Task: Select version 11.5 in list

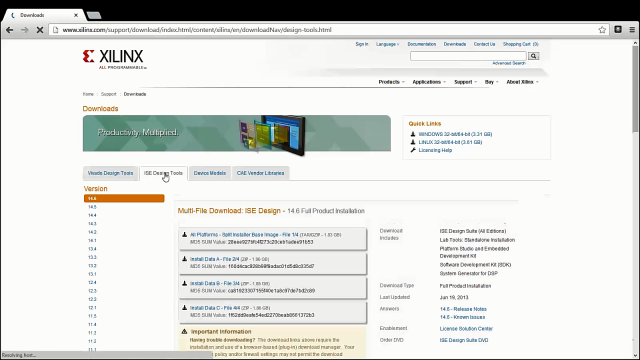Action: (x=92, y=316)
